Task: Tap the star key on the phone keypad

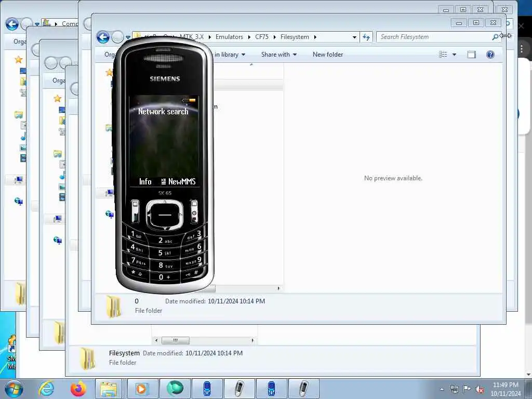Action: tap(137, 273)
